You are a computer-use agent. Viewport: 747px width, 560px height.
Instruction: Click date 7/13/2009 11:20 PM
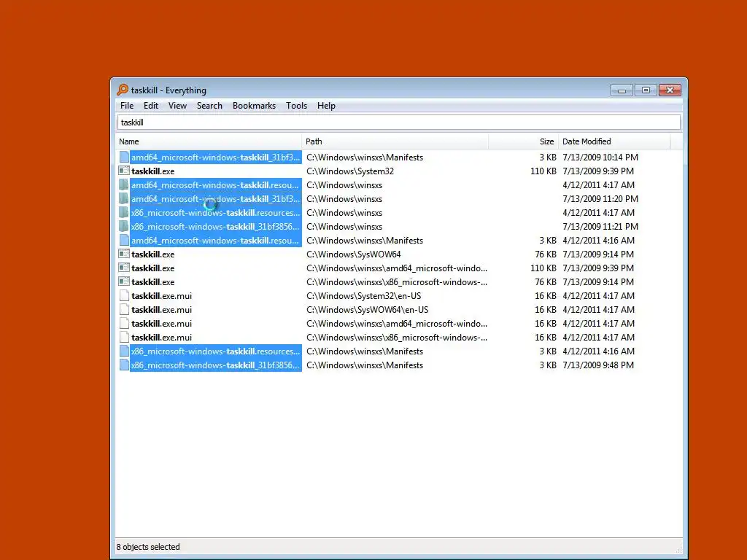coord(600,198)
